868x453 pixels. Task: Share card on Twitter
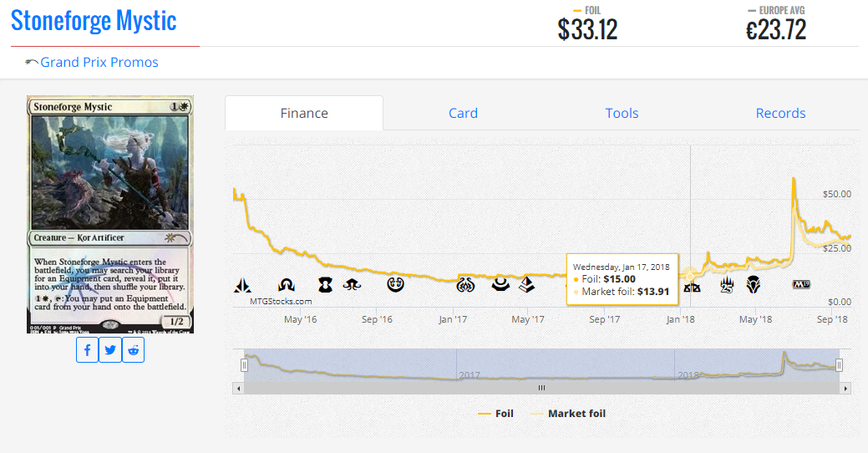coord(110,350)
